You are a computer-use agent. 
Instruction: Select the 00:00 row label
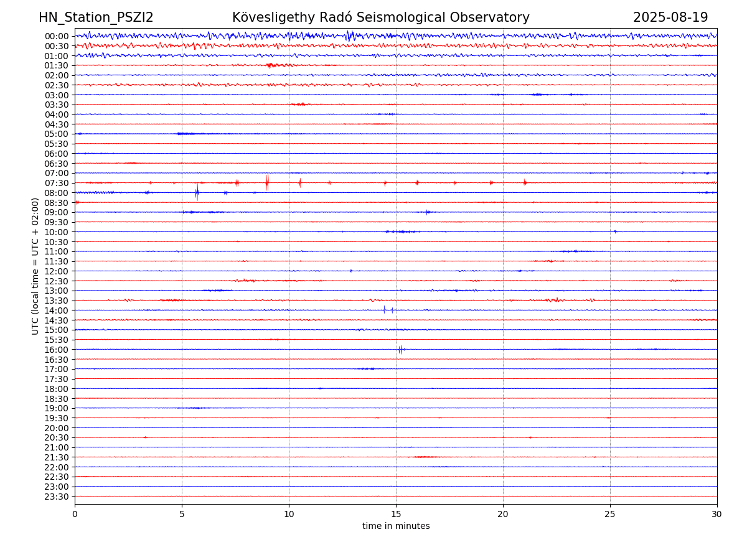tap(56, 36)
